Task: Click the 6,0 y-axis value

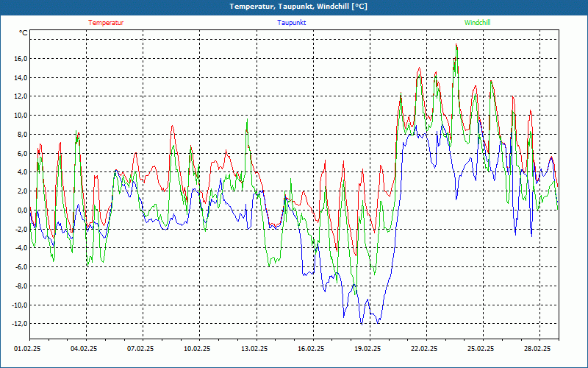Action: pyautogui.click(x=22, y=154)
